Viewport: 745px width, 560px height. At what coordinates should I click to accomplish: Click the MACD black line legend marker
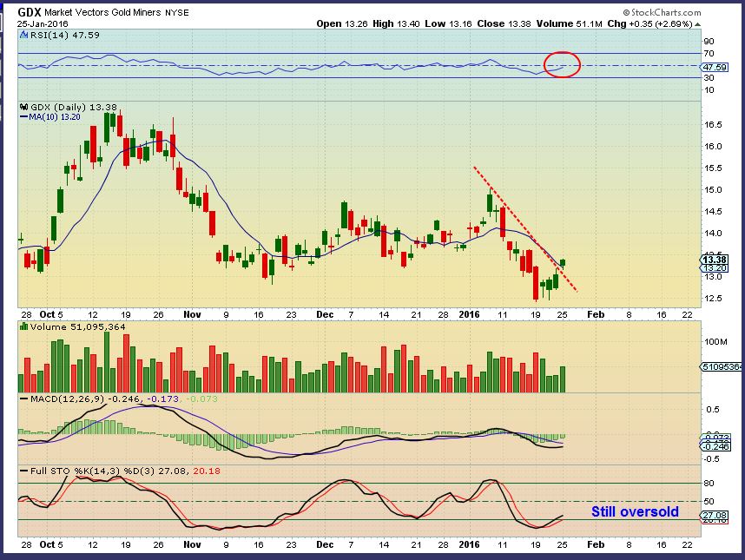(23, 399)
